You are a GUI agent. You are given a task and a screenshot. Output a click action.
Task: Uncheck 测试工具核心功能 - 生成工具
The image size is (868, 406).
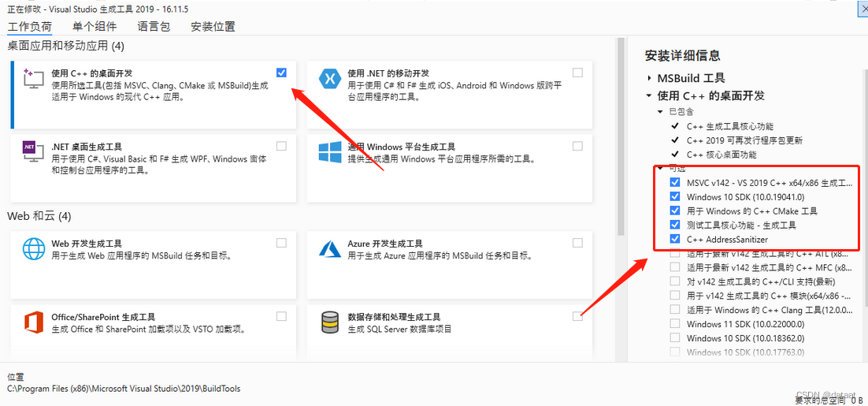click(x=675, y=225)
